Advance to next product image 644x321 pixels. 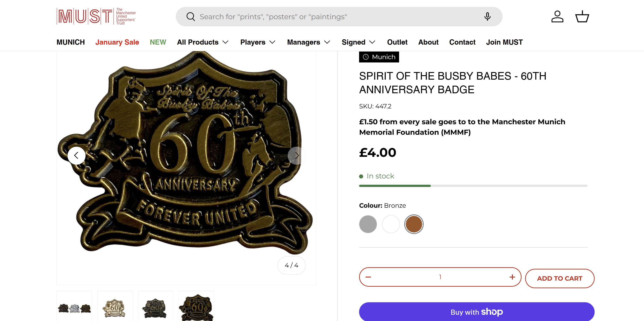pyautogui.click(x=297, y=155)
